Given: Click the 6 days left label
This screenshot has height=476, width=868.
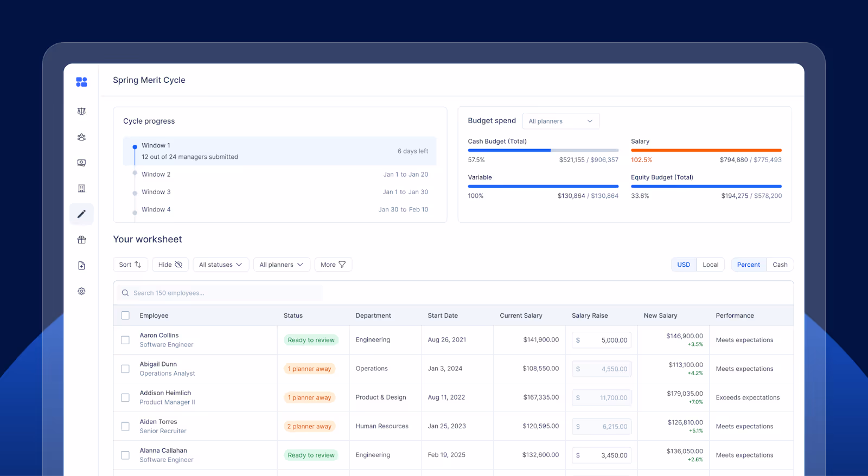Looking at the screenshot, I should click(x=413, y=151).
